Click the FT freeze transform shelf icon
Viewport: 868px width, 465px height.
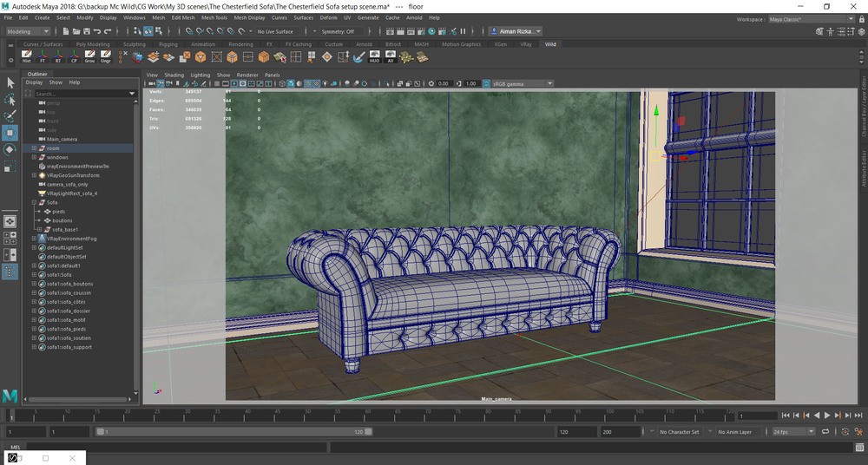click(42, 56)
